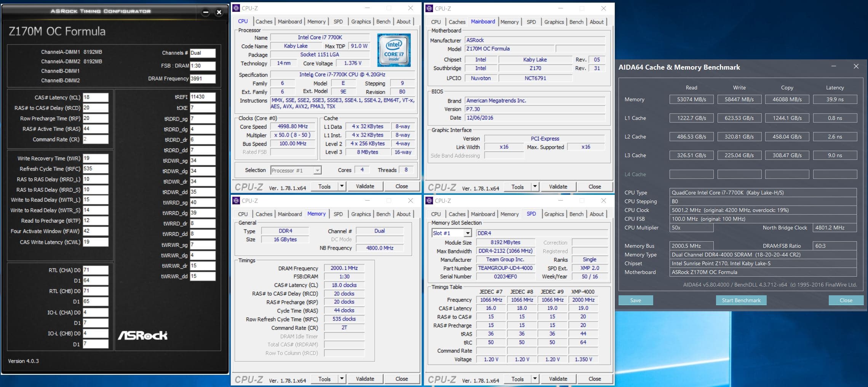The height and width of the screenshot is (387, 868).
Task: Click Model Z170M OC Formula field in CPU-Z
Action: tap(509, 49)
